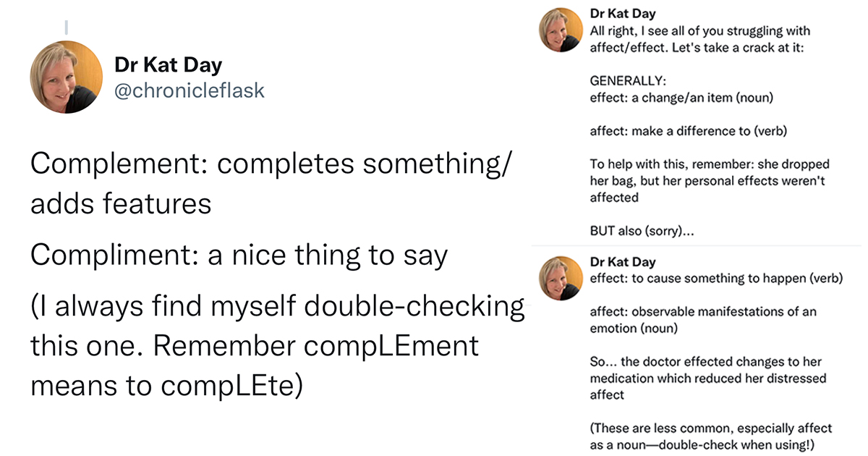Open the @chronicleflask handle
The image size is (868, 456).
[190, 90]
